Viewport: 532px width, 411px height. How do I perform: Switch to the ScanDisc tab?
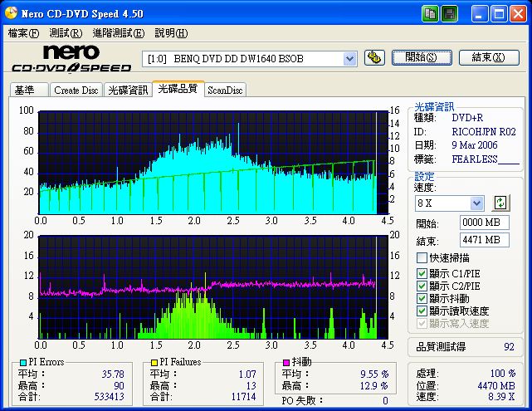click(x=225, y=91)
